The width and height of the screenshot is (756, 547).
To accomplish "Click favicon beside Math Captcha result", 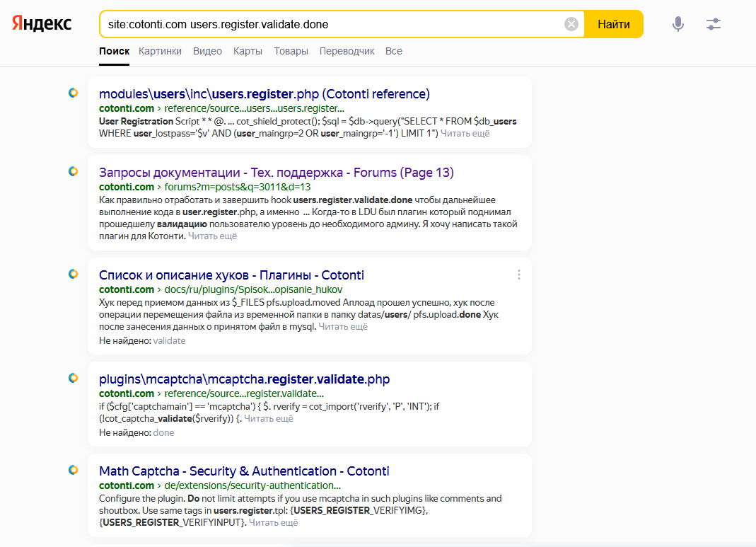I will pos(74,470).
